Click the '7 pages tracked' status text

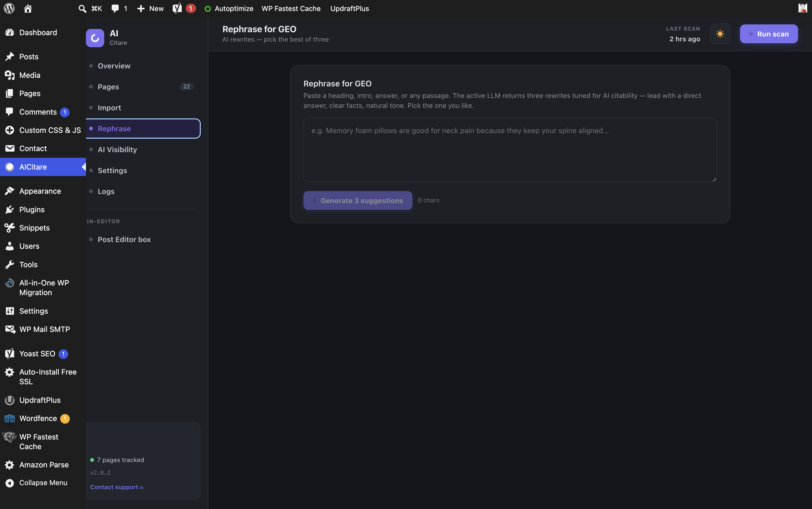121,460
